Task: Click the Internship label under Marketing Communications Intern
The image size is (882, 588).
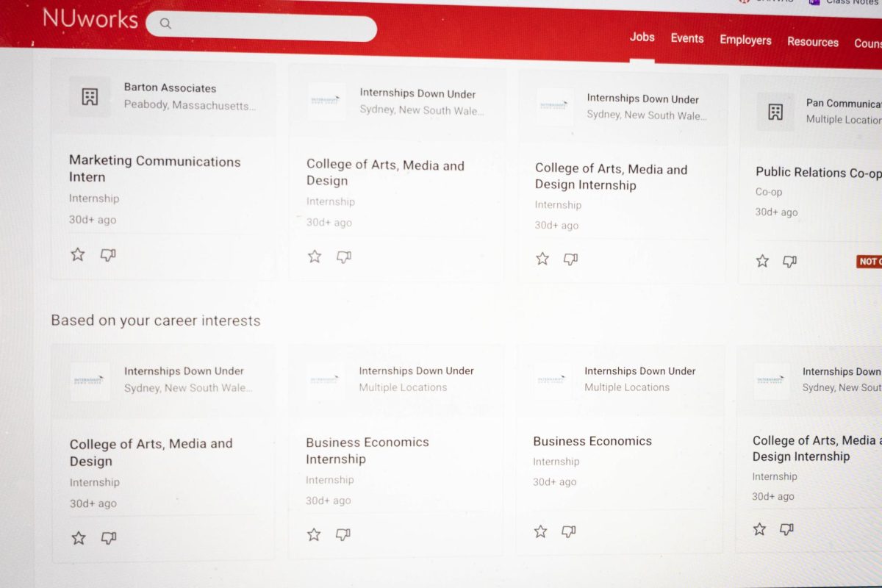Action: 94,198
